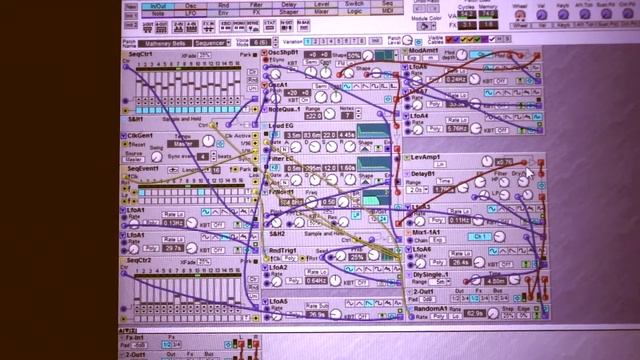Toggle the red visible cables checkbox
The image size is (640, 360).
tap(449, 40)
